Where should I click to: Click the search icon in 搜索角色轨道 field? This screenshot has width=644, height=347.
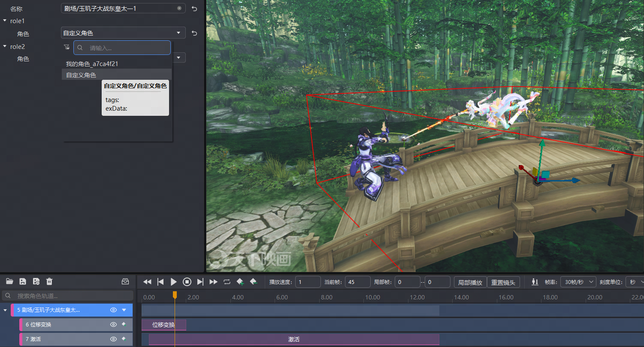(8, 296)
